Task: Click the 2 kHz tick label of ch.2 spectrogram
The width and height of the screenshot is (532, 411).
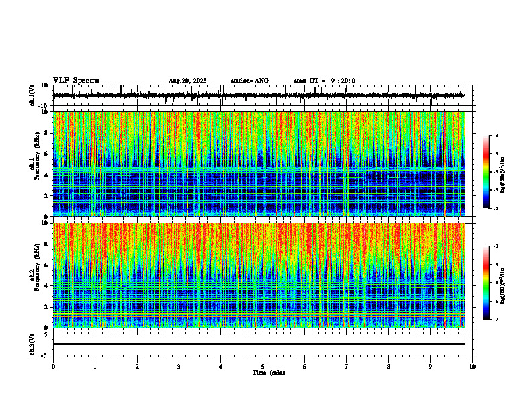Action: 46,307
